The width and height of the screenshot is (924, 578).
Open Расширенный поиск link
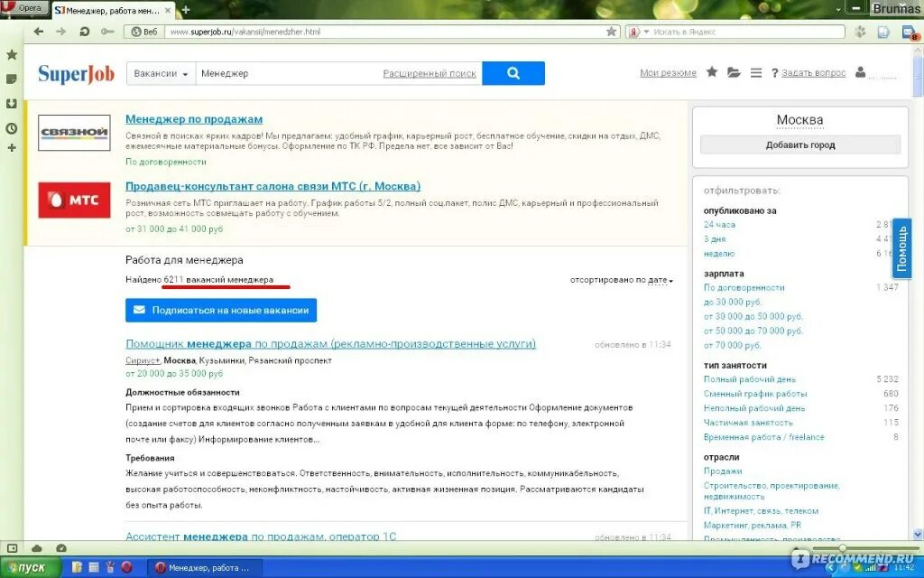coord(430,74)
